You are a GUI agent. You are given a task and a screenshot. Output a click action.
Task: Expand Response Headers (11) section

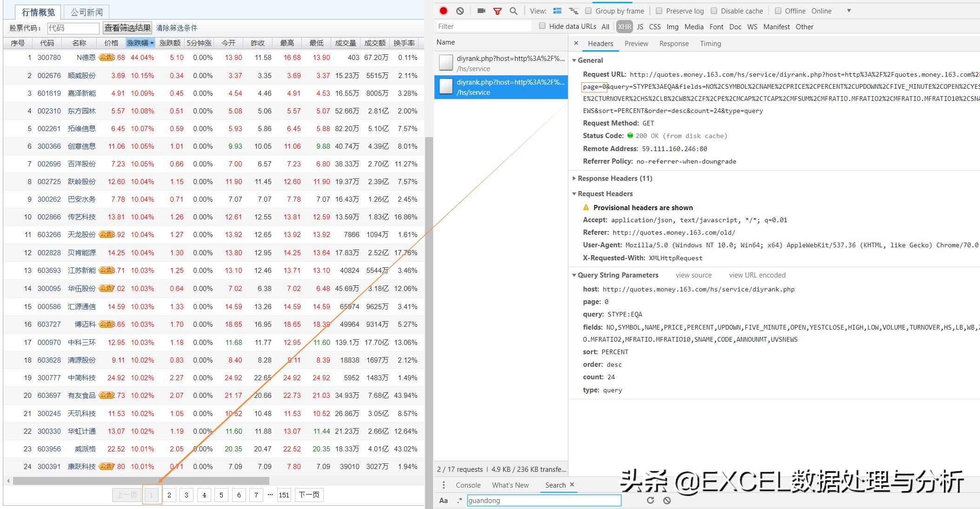tap(574, 178)
